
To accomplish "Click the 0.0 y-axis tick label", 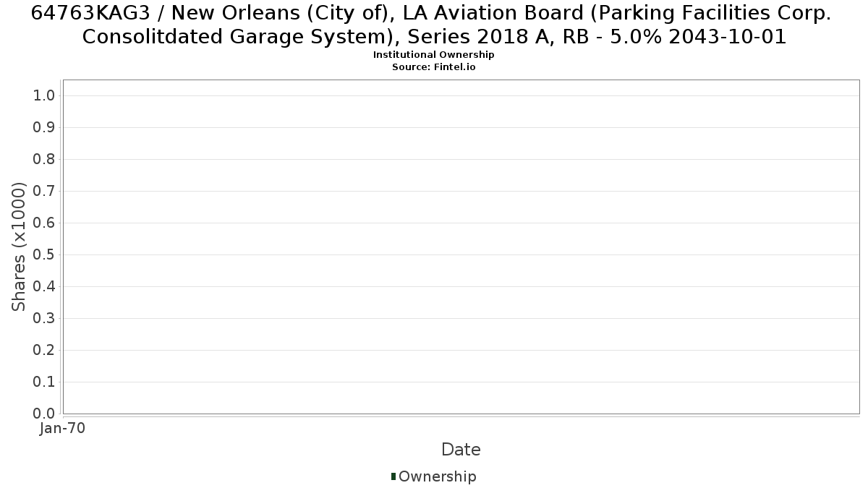I will coord(45,414).
